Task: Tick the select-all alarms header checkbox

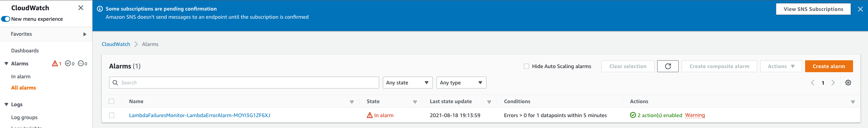Action: [x=112, y=101]
